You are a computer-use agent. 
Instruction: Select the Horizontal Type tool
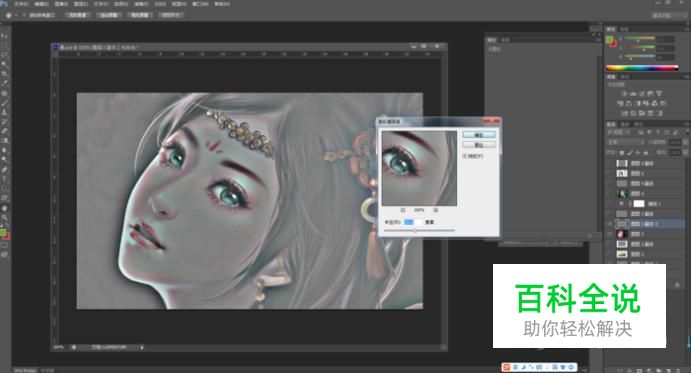[x=4, y=179]
